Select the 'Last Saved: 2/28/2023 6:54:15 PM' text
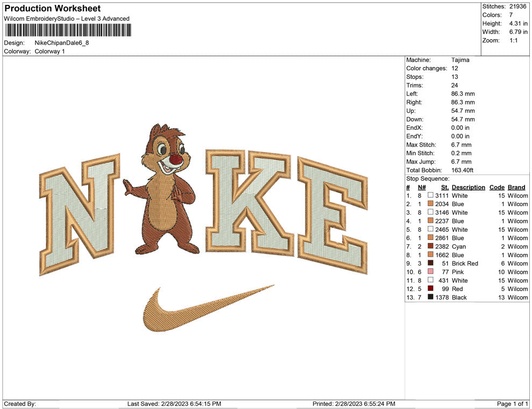The height and width of the screenshot is (409, 532). point(174,404)
